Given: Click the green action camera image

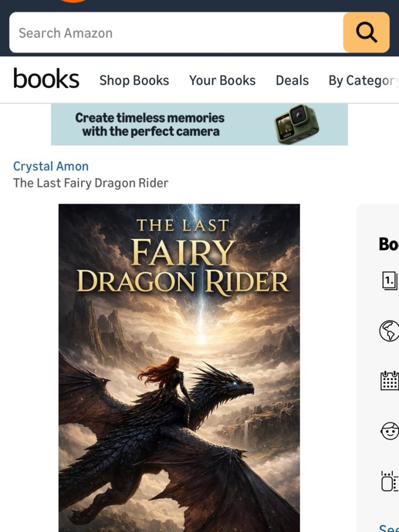Looking at the screenshot, I should coord(297,124).
